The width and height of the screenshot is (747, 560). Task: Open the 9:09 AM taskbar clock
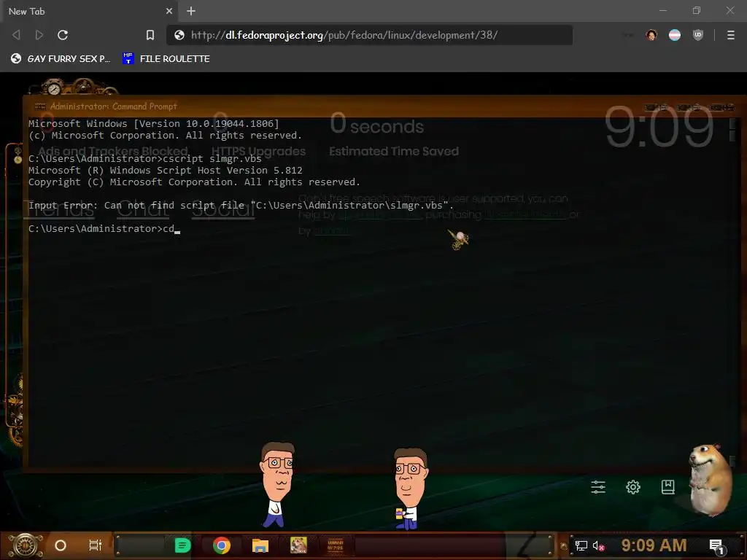click(x=654, y=545)
